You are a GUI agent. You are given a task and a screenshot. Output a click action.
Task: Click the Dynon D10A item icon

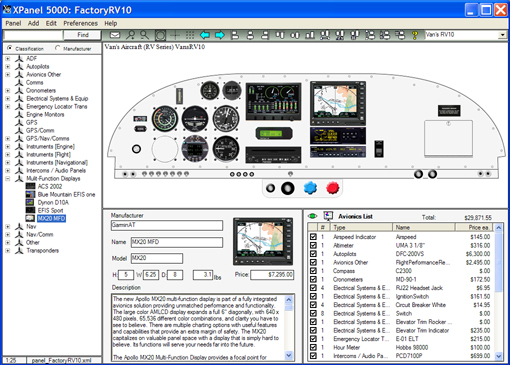click(30, 202)
